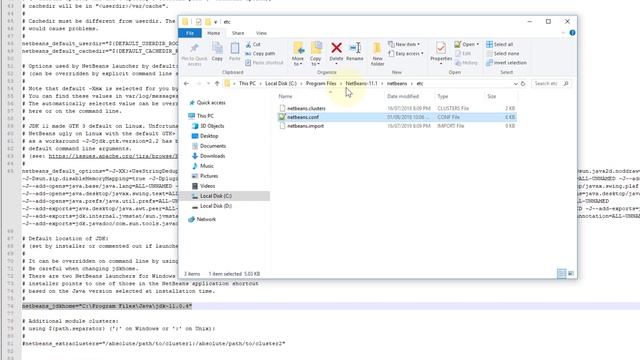Select This PC in navigation pane

coord(205,116)
